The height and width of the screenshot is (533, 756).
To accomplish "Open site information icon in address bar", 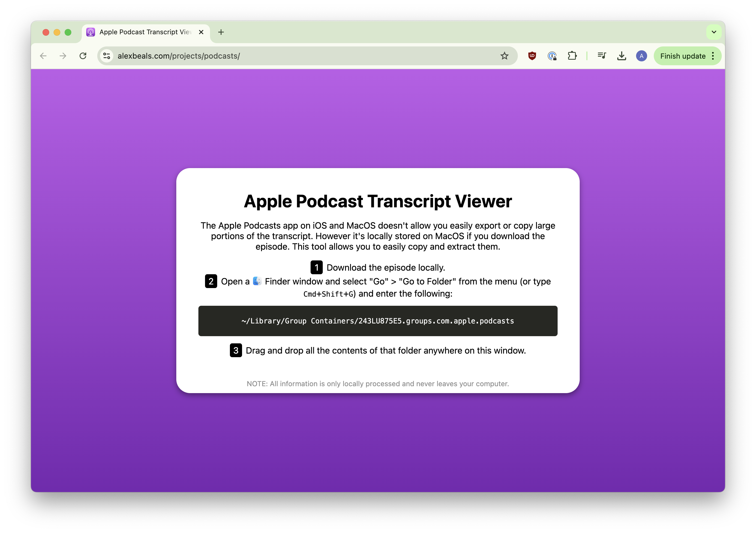I will click(x=107, y=56).
